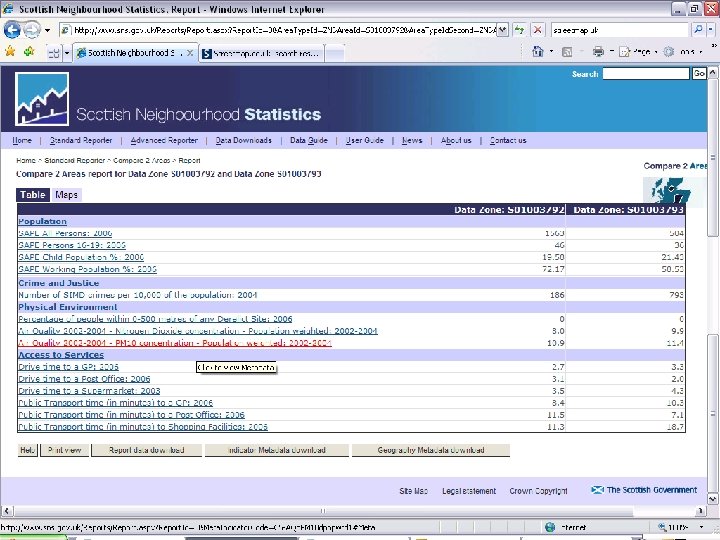
Task: Open Data Guide navigation link
Action: pos(309,141)
